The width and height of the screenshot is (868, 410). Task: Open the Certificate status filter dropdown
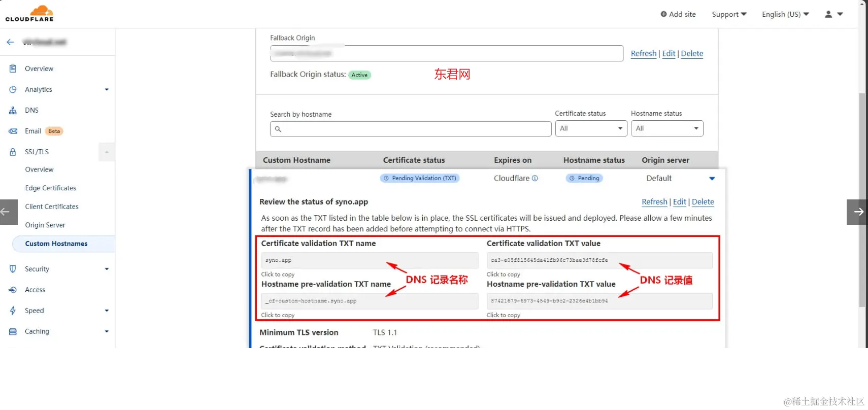[x=591, y=128]
